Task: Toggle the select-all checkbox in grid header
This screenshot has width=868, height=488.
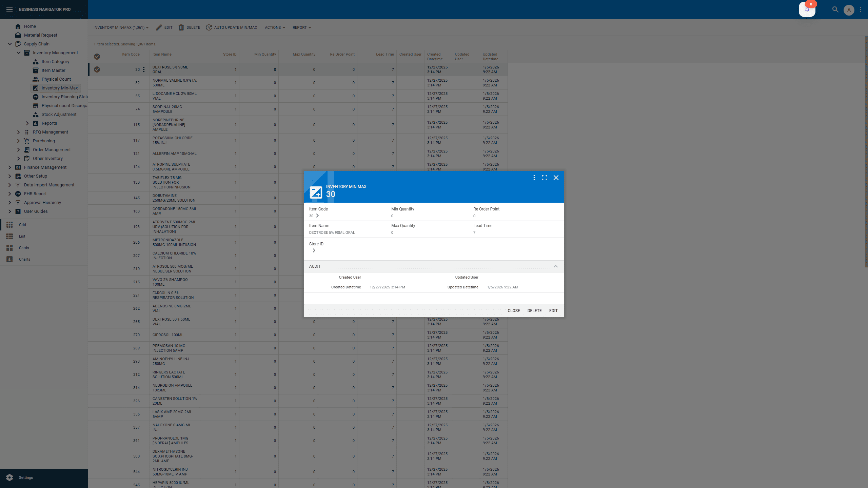Action: (x=97, y=57)
